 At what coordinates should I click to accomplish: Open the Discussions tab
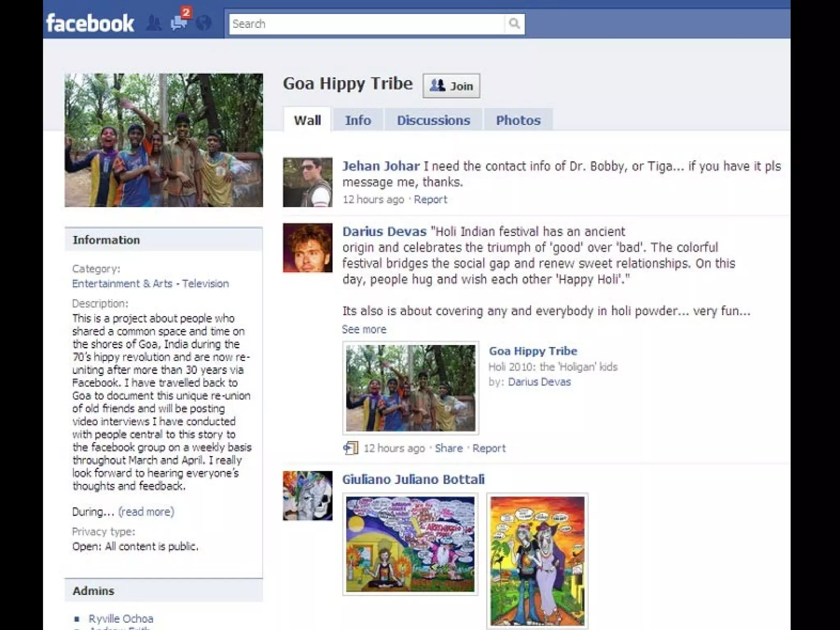[433, 120]
